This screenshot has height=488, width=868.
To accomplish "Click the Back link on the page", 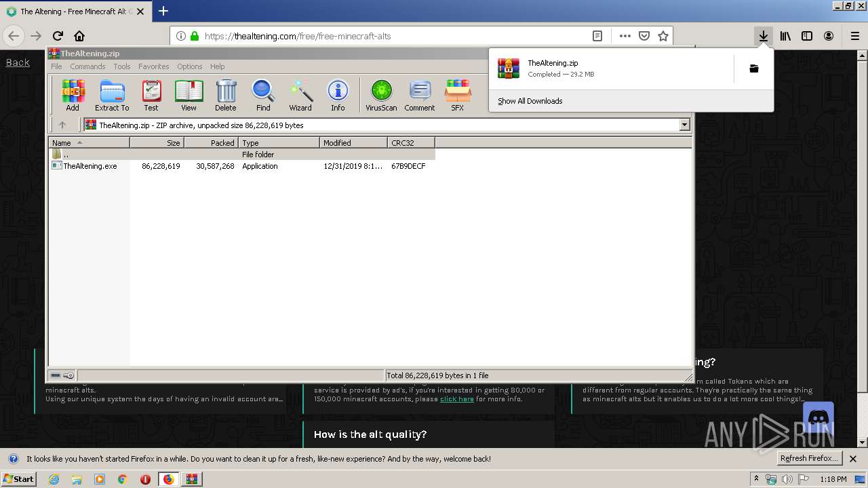I will (x=18, y=62).
